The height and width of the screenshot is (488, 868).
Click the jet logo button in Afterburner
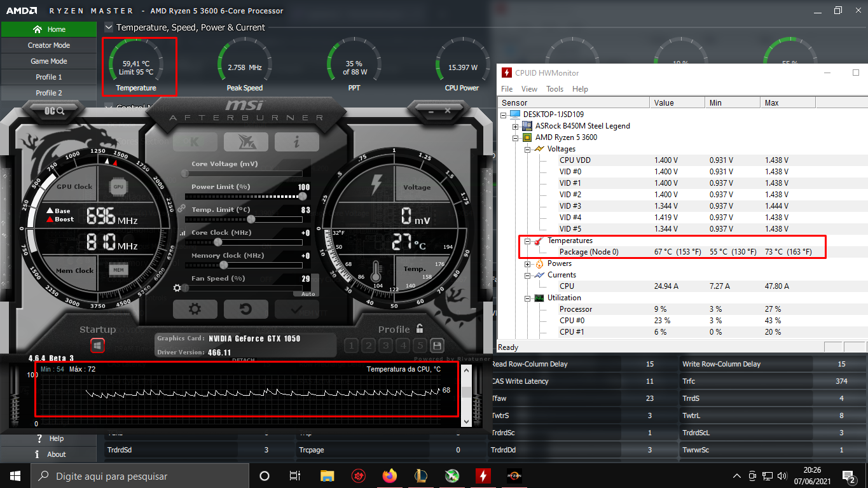[245, 142]
